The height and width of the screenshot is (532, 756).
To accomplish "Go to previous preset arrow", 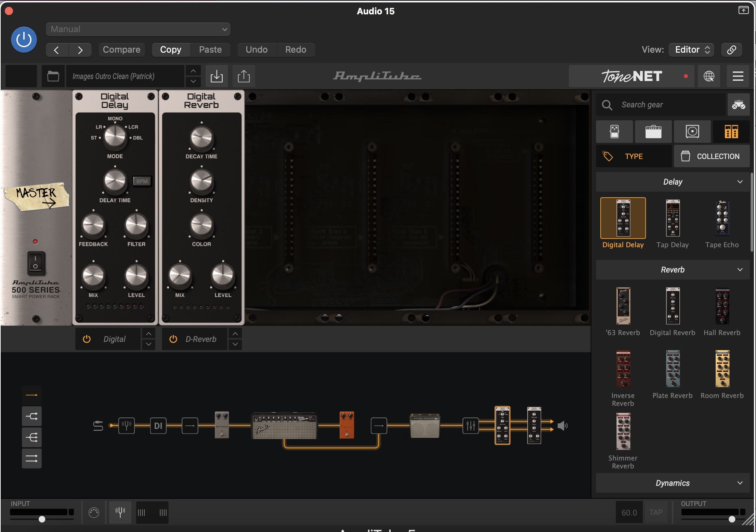I will coord(57,50).
